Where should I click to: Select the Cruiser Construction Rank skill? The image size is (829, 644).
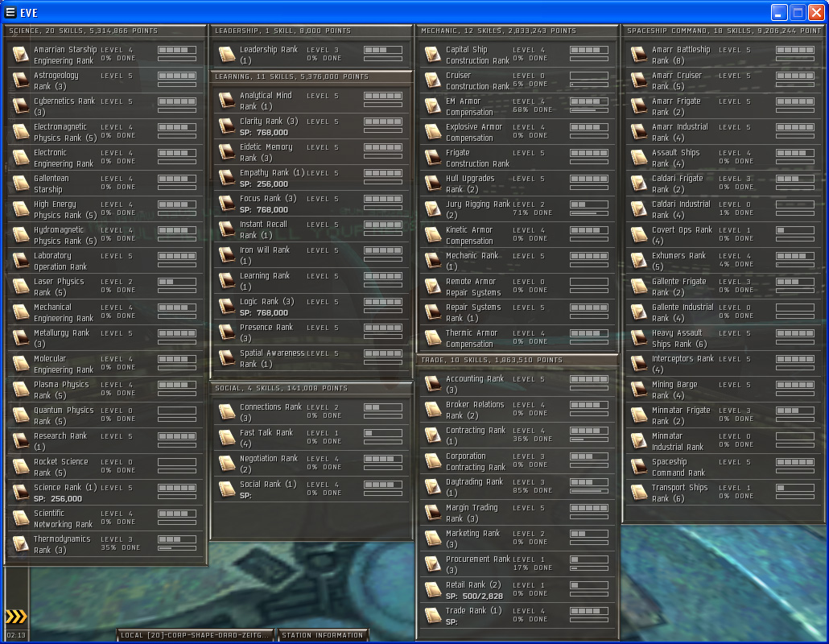pos(518,80)
